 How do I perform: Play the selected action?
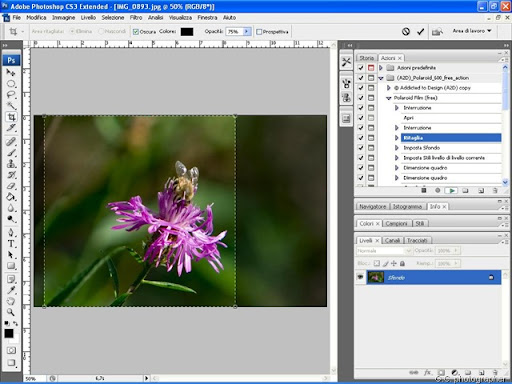(452, 190)
